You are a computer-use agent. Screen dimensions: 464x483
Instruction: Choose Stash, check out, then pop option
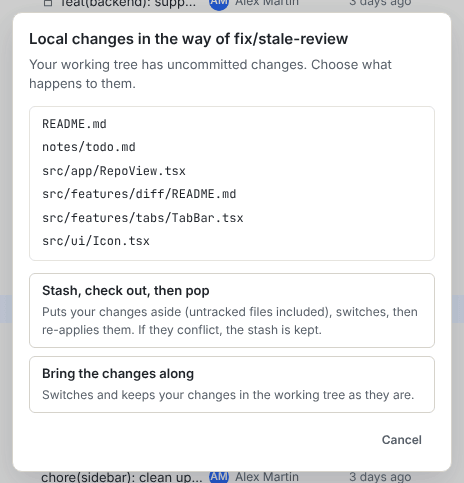point(232,310)
